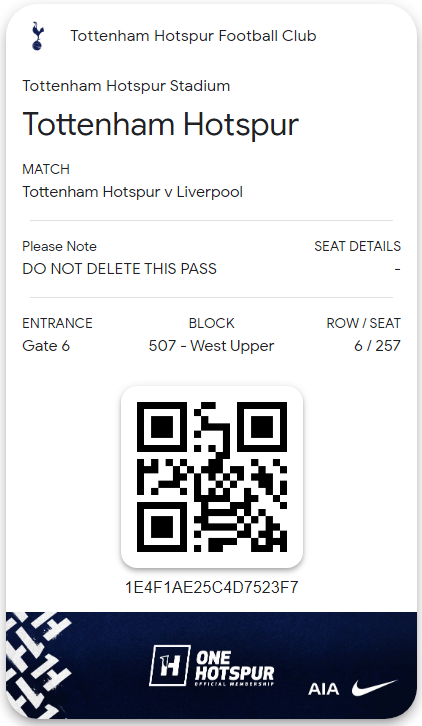Tap the Gate 6 entrance value
Image resolution: width=422 pixels, height=726 pixels.
46,346
